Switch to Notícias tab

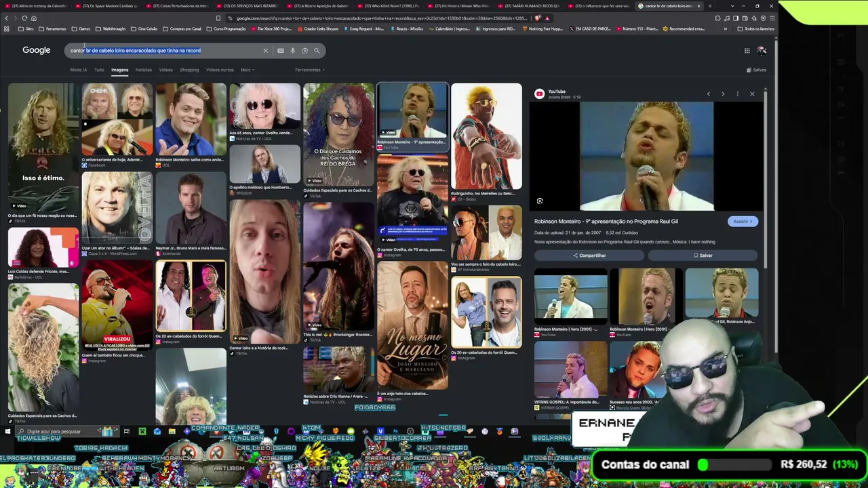point(144,70)
